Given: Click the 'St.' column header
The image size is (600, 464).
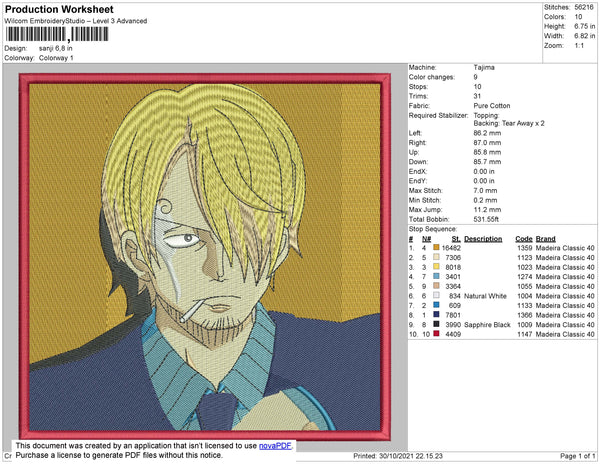Looking at the screenshot, I should (456, 239).
